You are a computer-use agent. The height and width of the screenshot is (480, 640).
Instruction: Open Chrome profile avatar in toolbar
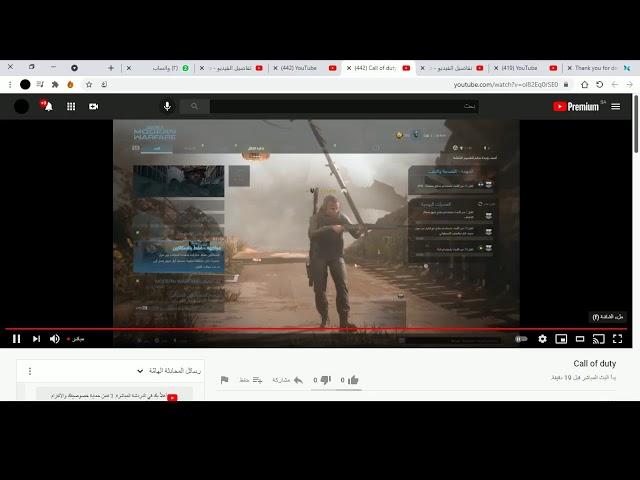25,84
